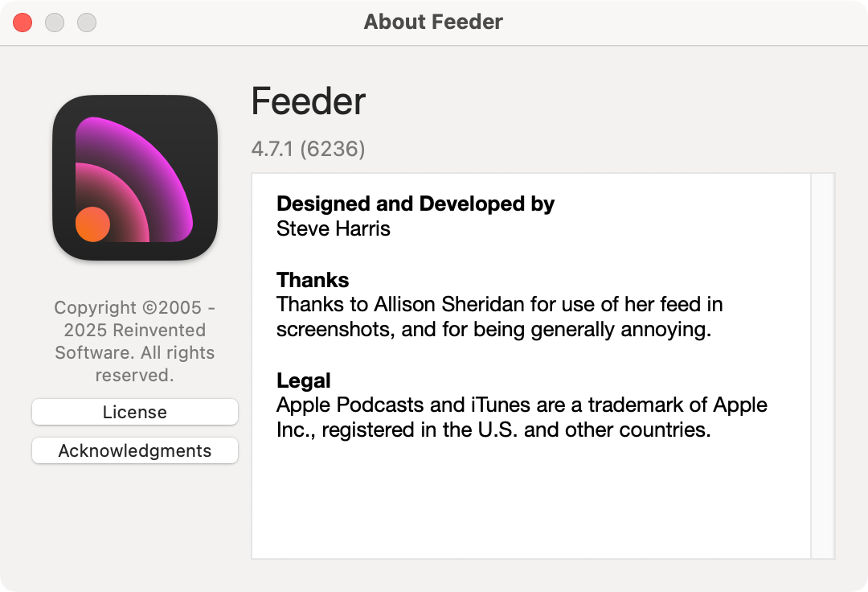This screenshot has height=592, width=868.
Task: Click the name Steve Harris
Action: click(334, 228)
